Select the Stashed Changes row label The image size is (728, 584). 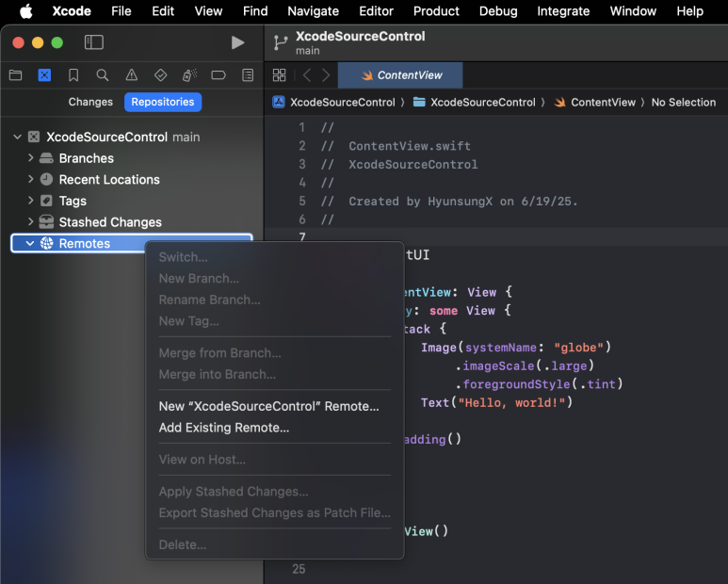coord(110,222)
